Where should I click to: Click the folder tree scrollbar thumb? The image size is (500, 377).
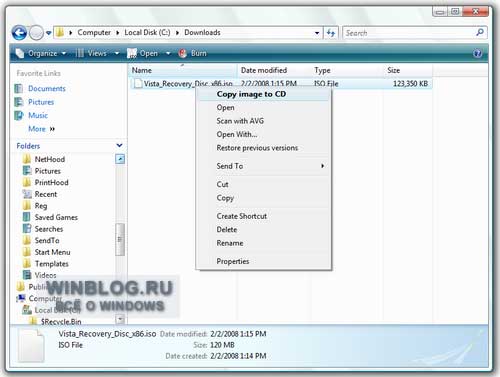(x=120, y=239)
